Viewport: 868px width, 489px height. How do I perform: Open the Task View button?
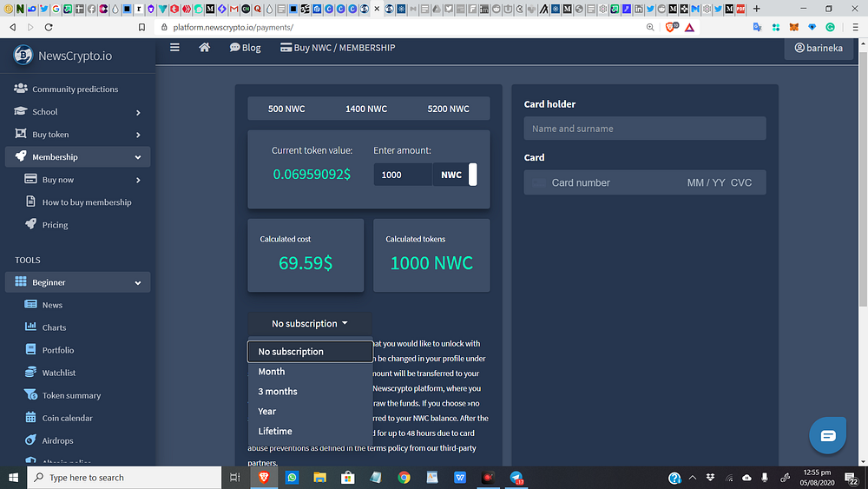coord(234,478)
